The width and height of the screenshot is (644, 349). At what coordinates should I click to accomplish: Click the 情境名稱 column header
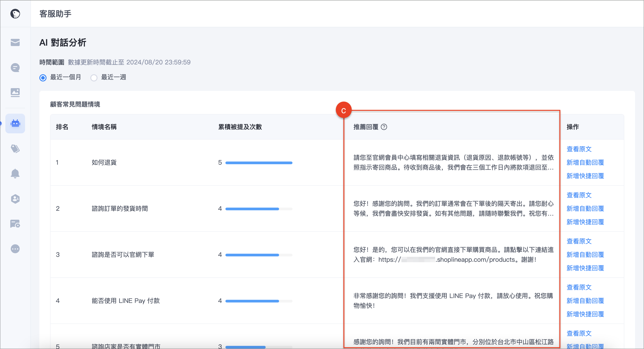(104, 127)
